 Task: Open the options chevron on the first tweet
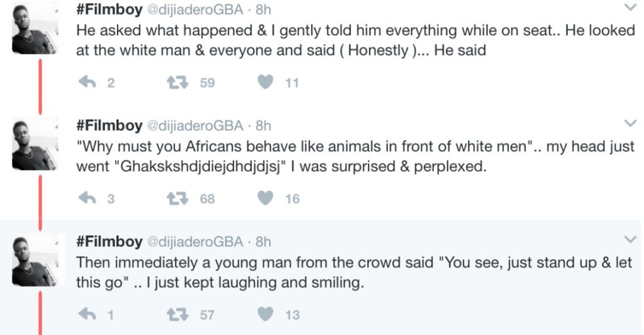tap(629, 8)
